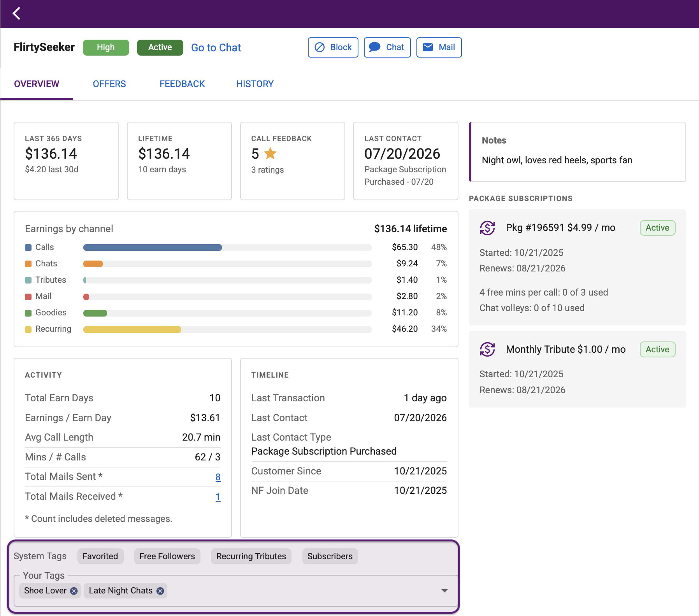Click the Calls blue legend swatch
This screenshot has width=699, height=616.
pos(28,248)
